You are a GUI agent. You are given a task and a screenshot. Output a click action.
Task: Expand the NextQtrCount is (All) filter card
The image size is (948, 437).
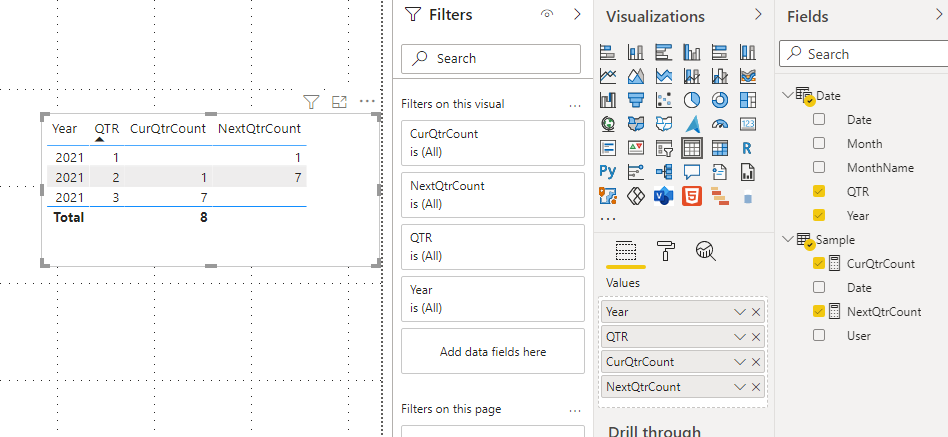tap(493, 195)
